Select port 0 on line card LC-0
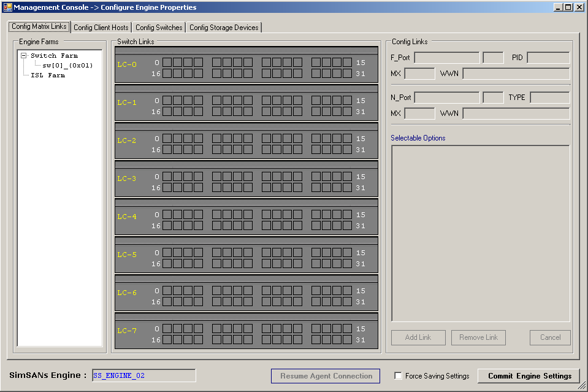Screen dimensions: 588x392 coord(167,63)
